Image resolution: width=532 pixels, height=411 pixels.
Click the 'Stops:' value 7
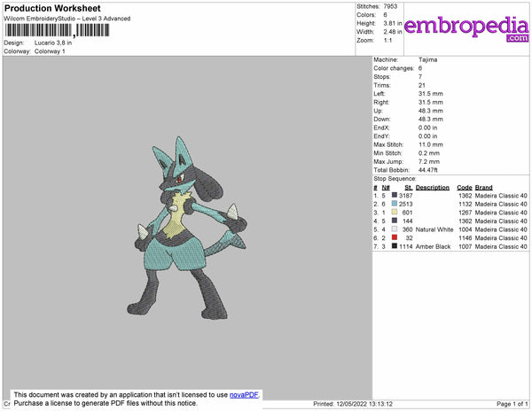(x=420, y=77)
